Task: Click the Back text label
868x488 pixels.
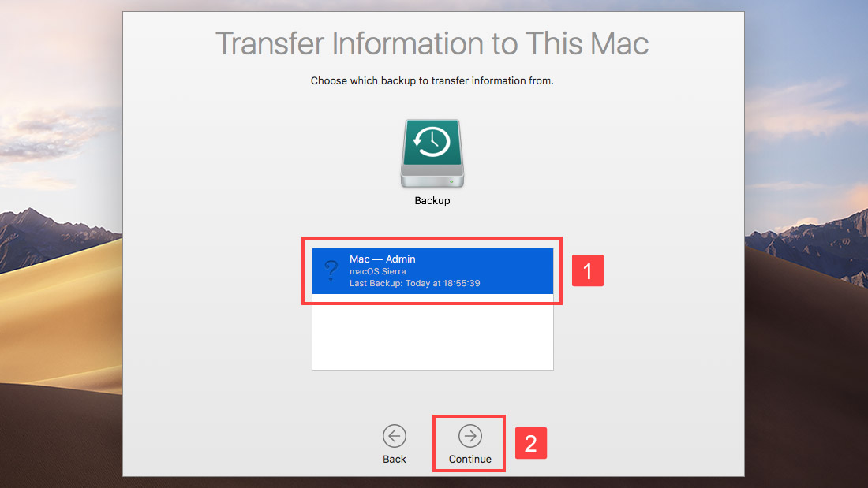Action: coord(394,460)
